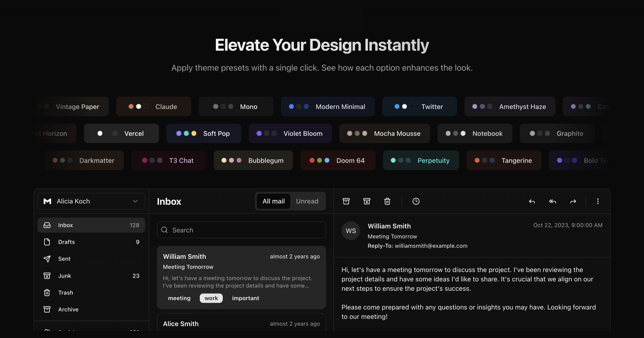The width and height of the screenshot is (644, 338).
Task: Archive the open email using the toolbar icon
Action: click(x=346, y=201)
